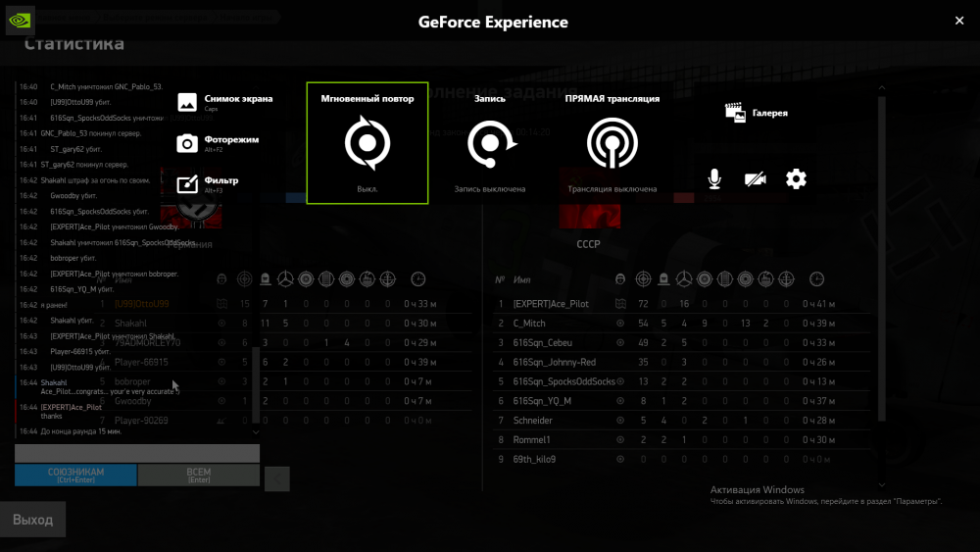Select player 616Sqn_Johnny-Red row
Image resolution: width=980 pixels, height=552 pixels.
tap(681, 362)
